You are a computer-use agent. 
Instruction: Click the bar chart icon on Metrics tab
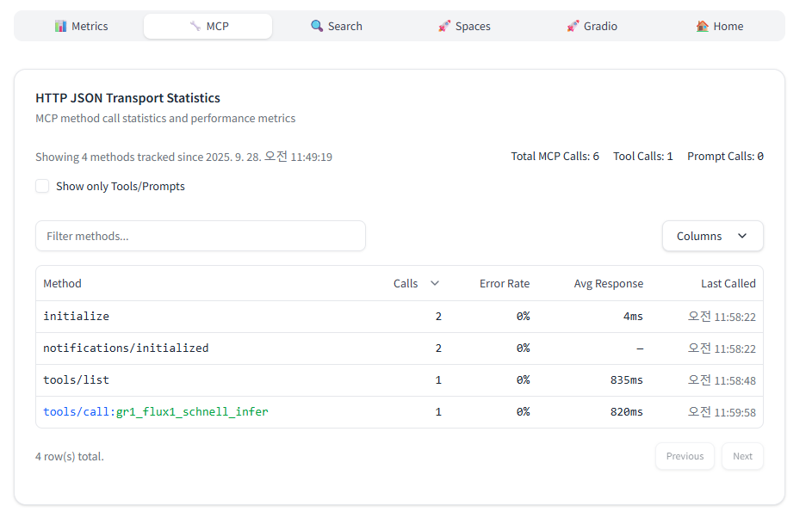(x=60, y=27)
